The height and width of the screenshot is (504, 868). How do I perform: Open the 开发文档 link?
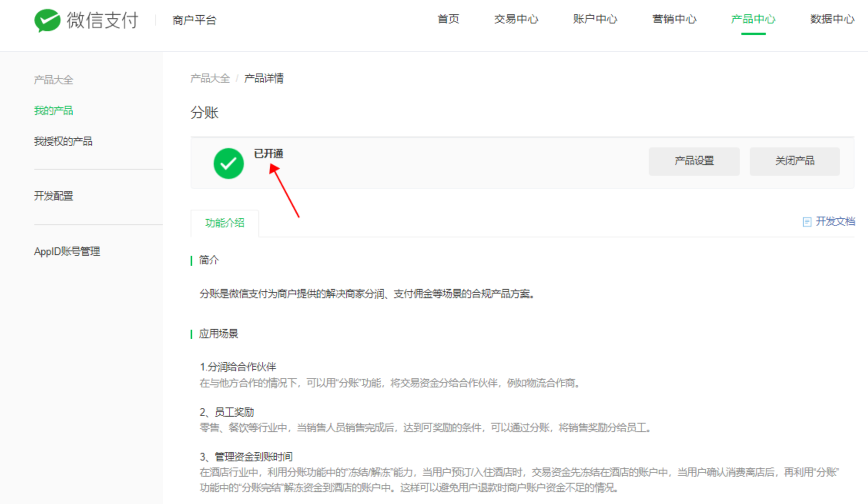[x=835, y=222]
